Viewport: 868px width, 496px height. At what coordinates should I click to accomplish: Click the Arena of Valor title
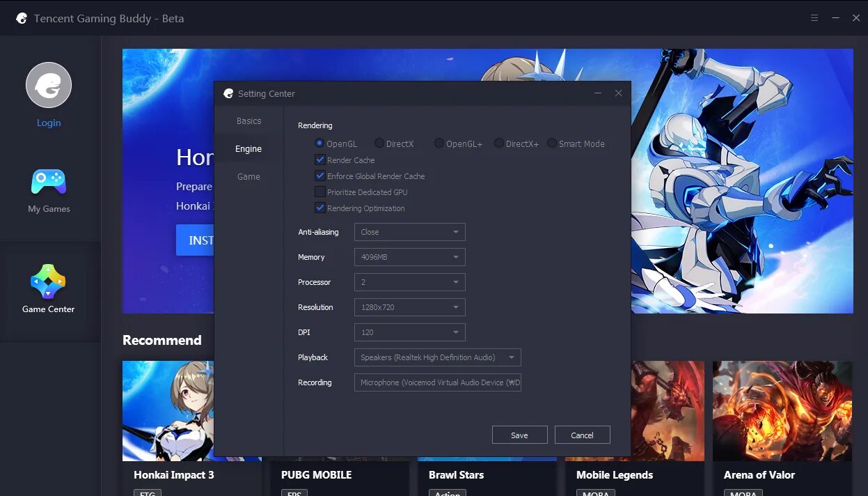coord(759,475)
